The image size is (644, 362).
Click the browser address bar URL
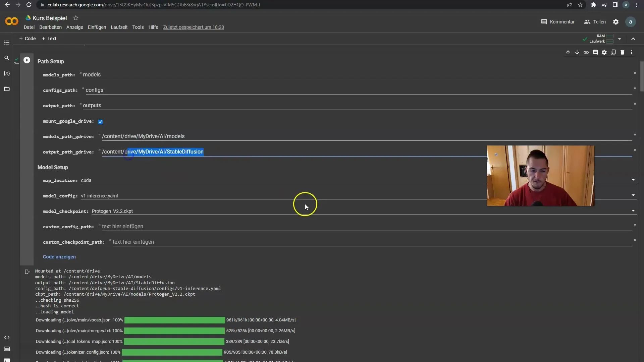coord(154,5)
